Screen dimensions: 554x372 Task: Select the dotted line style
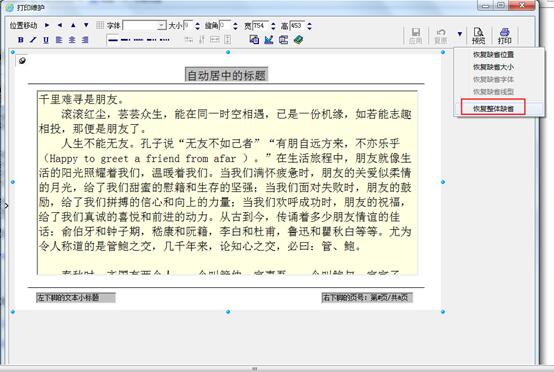(165, 40)
